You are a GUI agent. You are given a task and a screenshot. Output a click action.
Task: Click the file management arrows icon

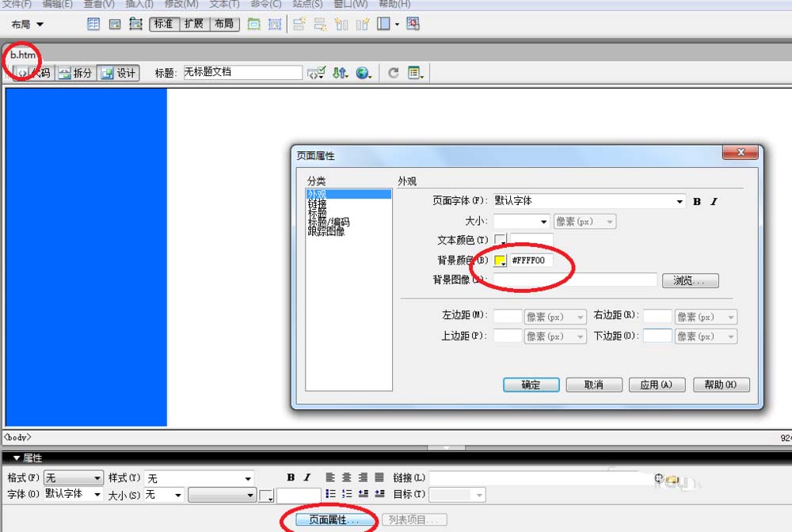(x=340, y=73)
